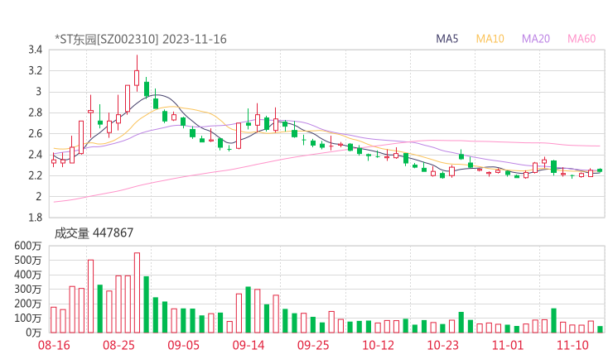Screen dimensions: 613x364
Task: Select the last green volume bar
Action: tap(600, 329)
